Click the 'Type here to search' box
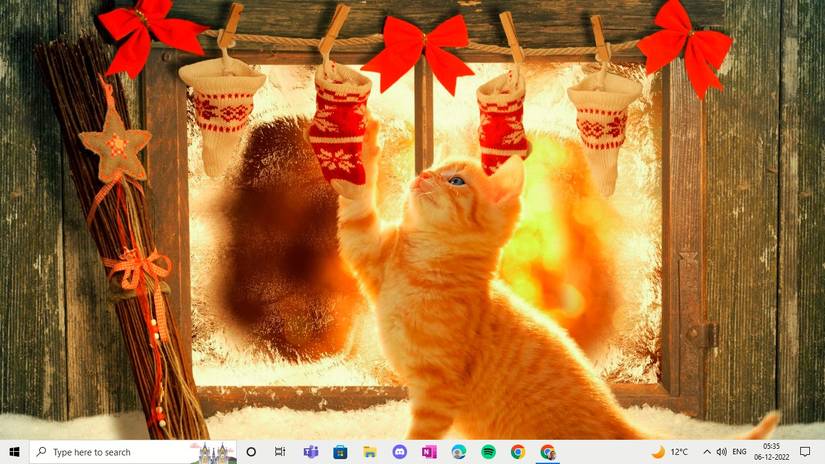The width and height of the screenshot is (825, 464). click(133, 452)
